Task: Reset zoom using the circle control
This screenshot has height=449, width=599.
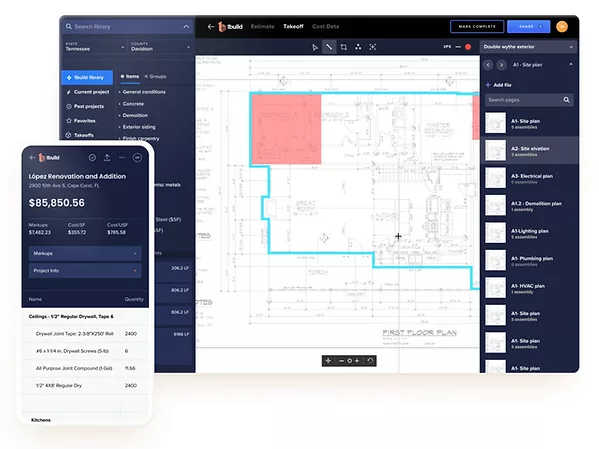Action: click(x=349, y=361)
